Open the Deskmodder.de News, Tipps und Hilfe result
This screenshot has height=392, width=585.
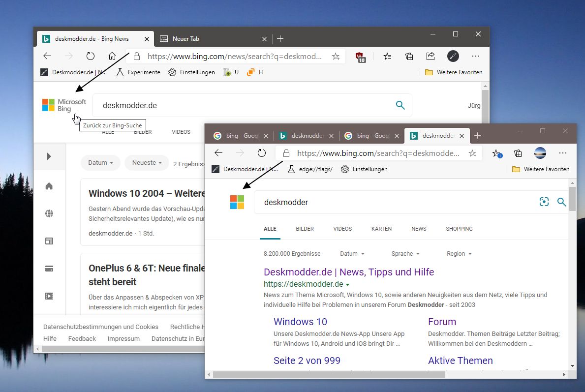(x=348, y=272)
